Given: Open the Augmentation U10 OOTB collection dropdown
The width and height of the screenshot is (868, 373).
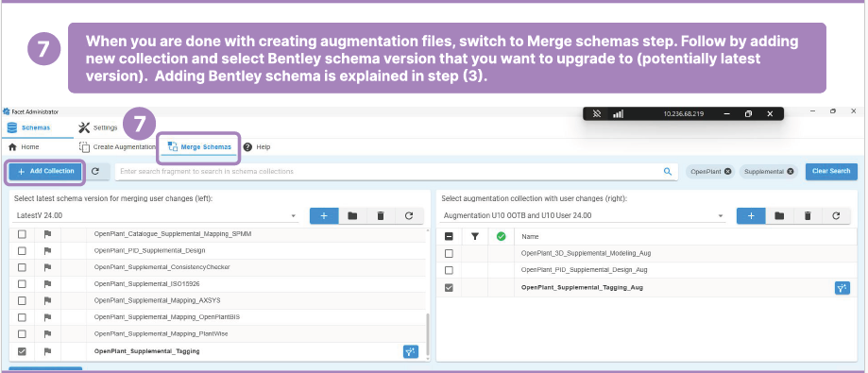Looking at the screenshot, I should point(584,216).
